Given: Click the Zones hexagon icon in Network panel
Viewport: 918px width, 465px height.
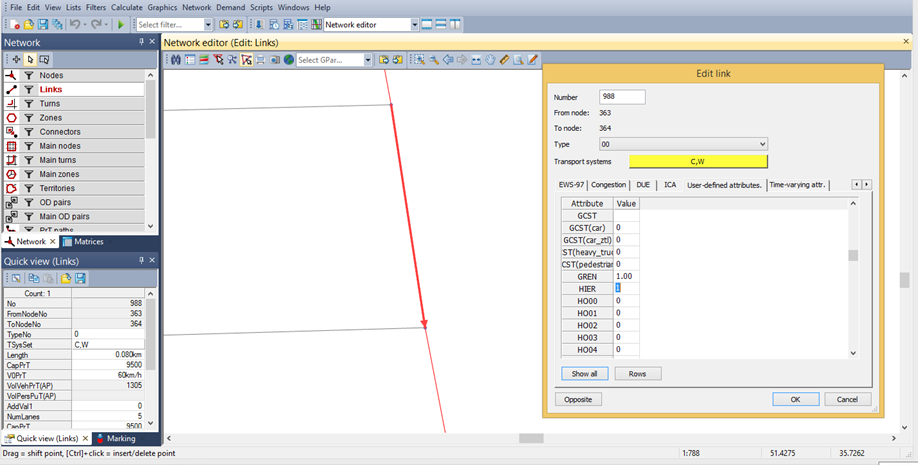Looking at the screenshot, I should coord(11,118).
